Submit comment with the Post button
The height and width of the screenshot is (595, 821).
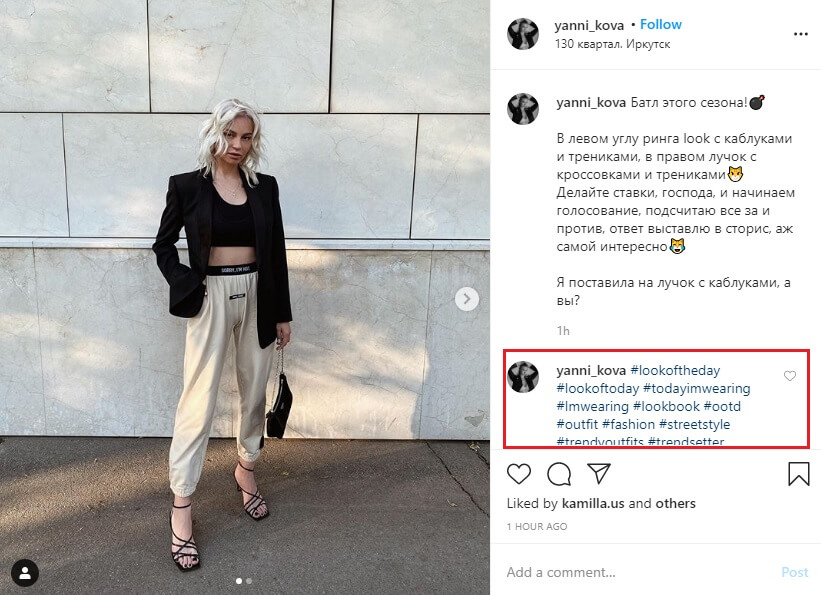pyautogui.click(x=794, y=572)
